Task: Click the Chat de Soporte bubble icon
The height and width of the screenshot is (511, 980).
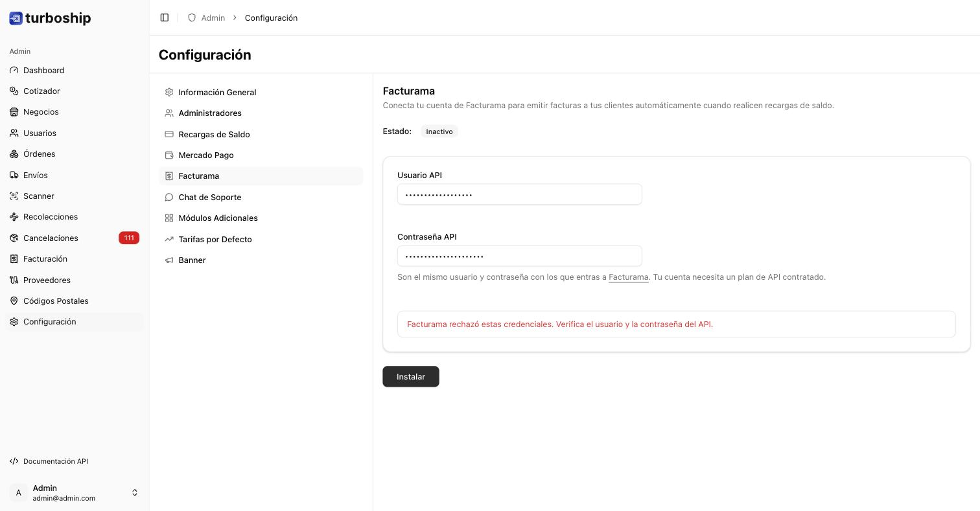Action: coord(169,198)
